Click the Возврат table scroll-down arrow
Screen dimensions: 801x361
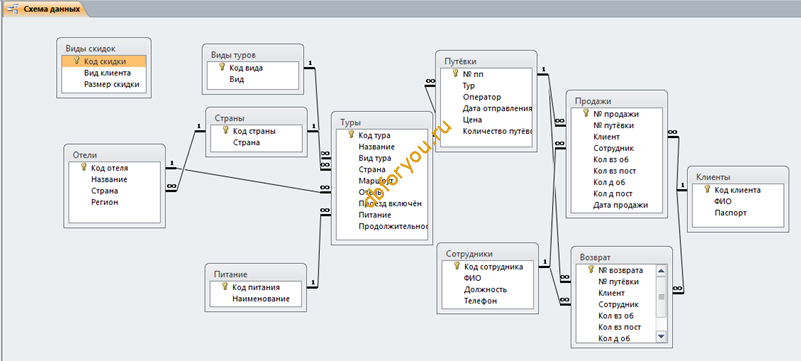(x=661, y=336)
